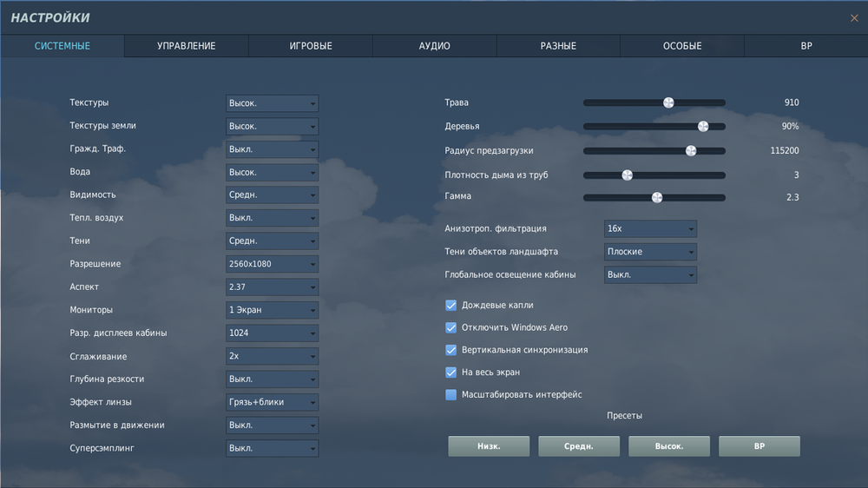
Task: Click the value 115200
Action: 785,151
